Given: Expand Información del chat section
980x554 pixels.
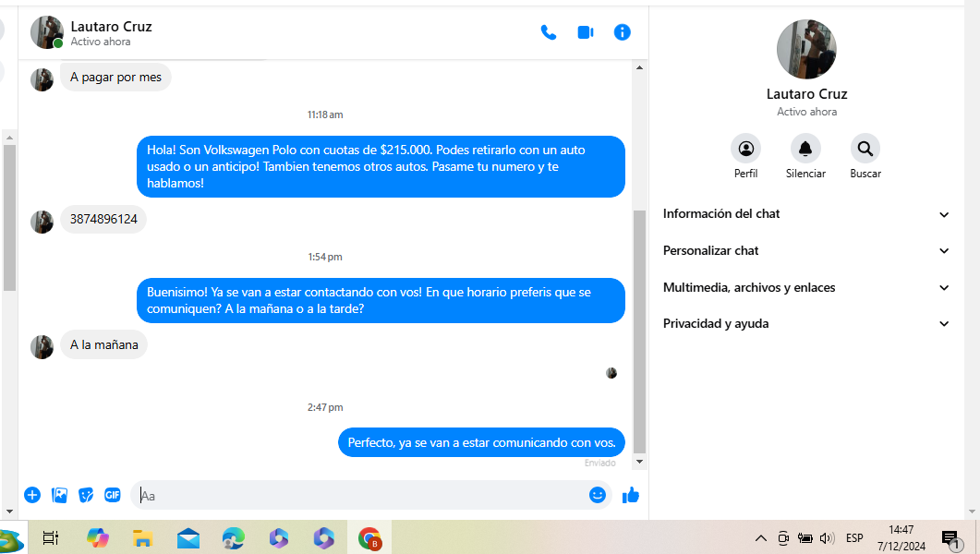Looking at the screenshot, I should [805, 214].
